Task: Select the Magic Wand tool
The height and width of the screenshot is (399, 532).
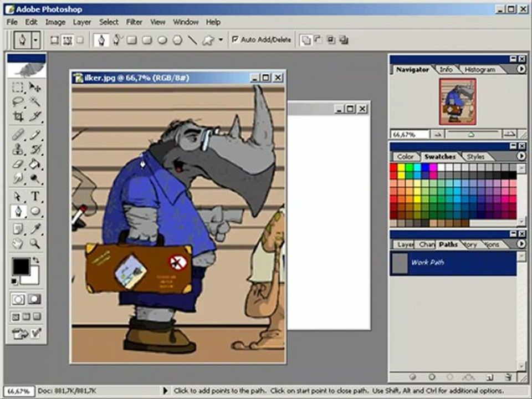Action: point(34,102)
